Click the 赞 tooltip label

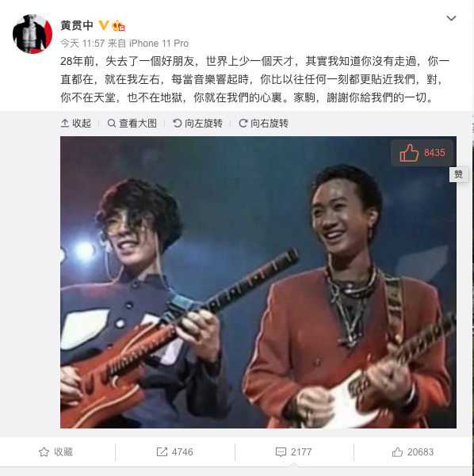[x=458, y=174]
